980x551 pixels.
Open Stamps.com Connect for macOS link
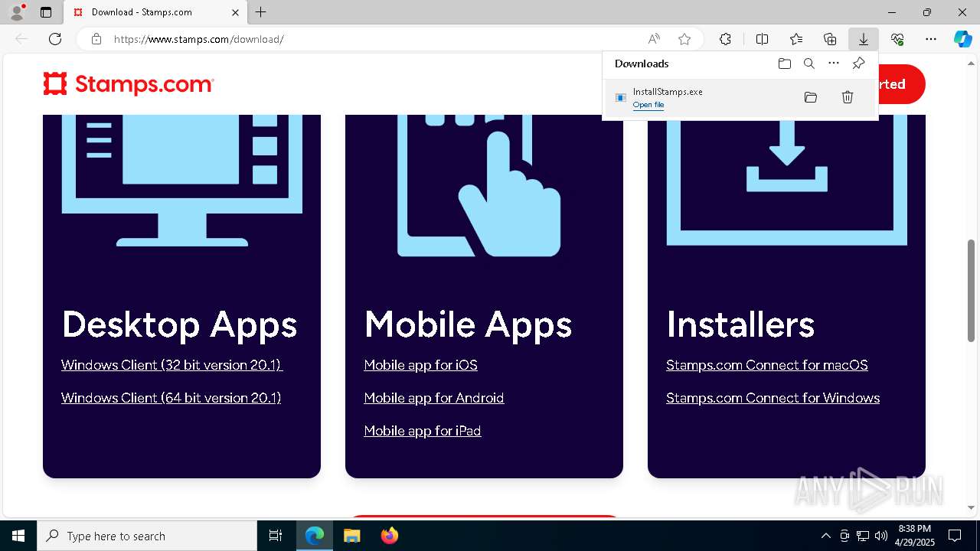click(767, 365)
